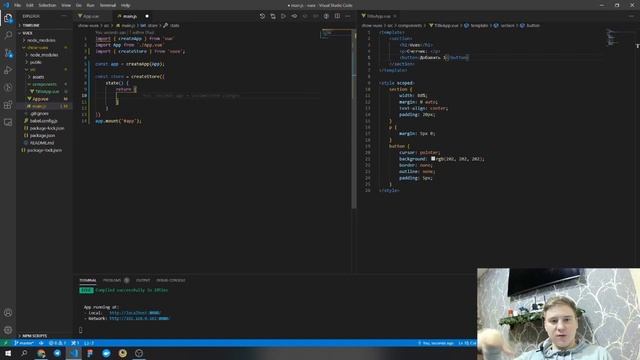Open App.vue in the file tree
640x360 pixels.
(x=44, y=99)
